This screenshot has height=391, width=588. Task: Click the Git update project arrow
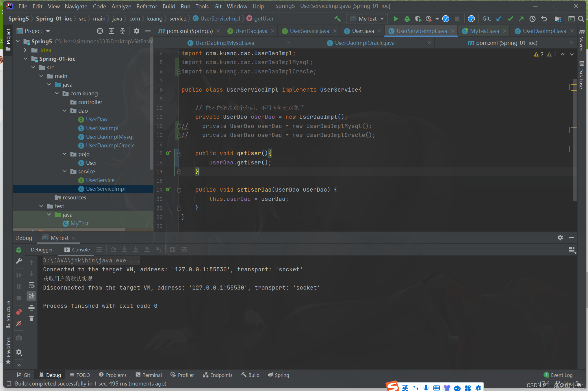click(x=499, y=19)
